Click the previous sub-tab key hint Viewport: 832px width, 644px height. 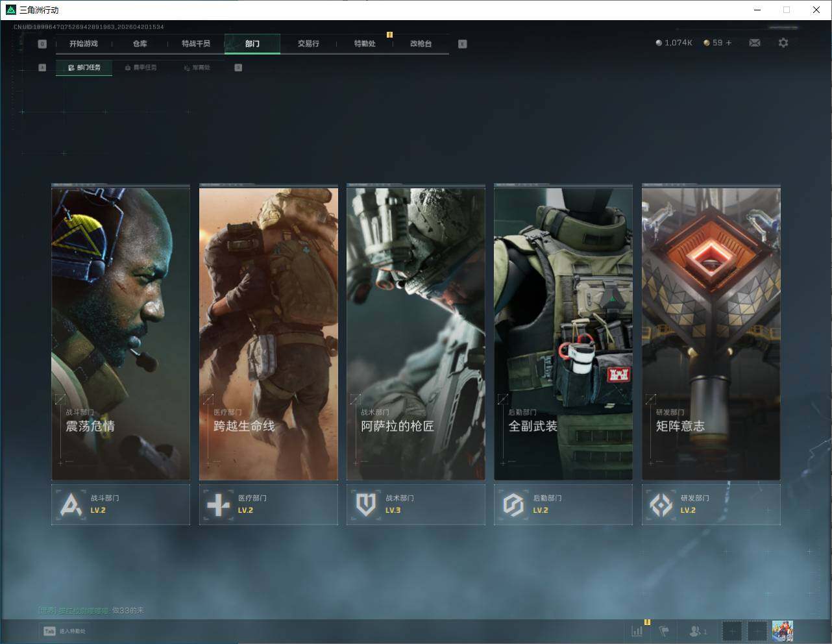pos(42,68)
